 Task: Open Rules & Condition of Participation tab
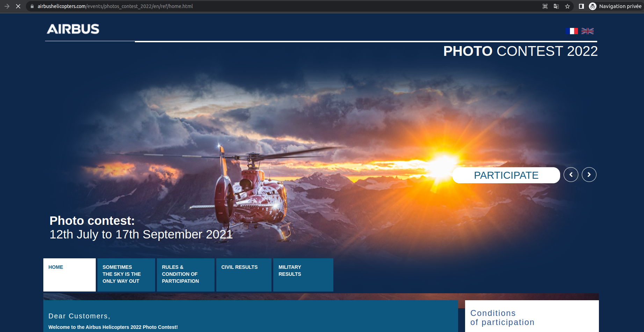click(186, 275)
